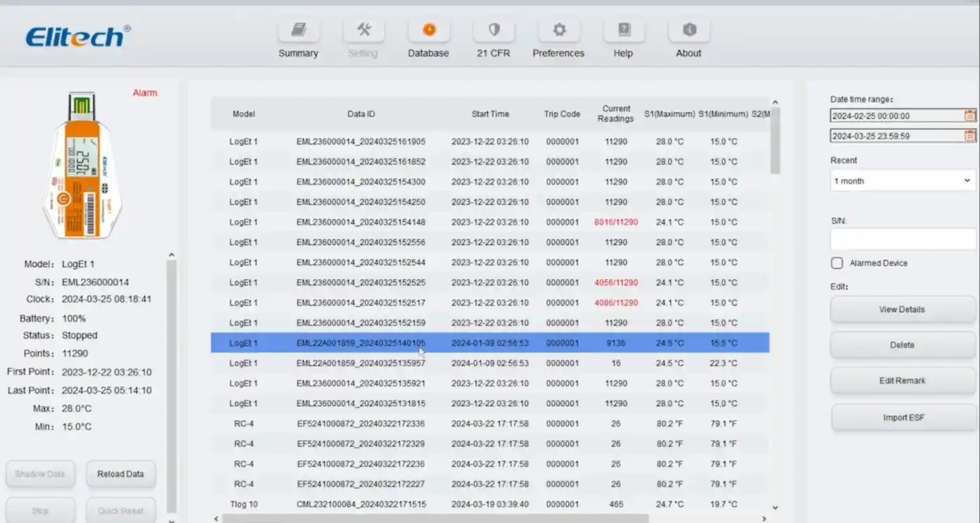Click the Delete button
This screenshot has width=980, height=523.
coord(903,345)
